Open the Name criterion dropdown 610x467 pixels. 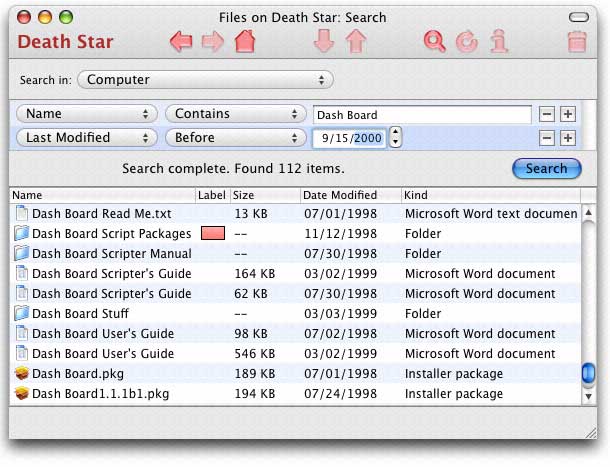tap(87, 114)
